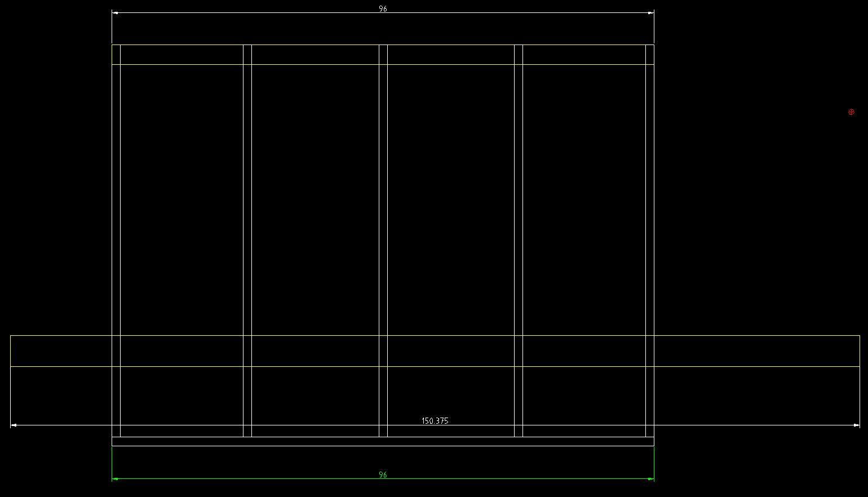Select the bottom plate rectangle under the studs

[383, 441]
